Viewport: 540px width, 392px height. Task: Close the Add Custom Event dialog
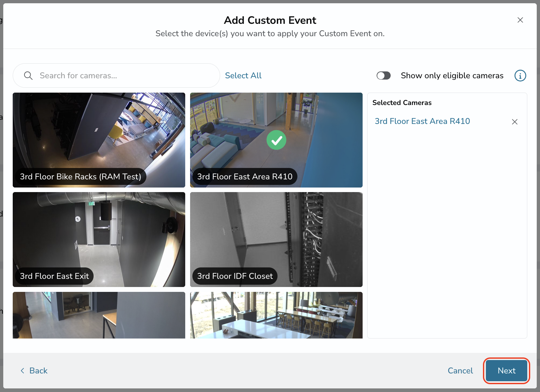(520, 20)
